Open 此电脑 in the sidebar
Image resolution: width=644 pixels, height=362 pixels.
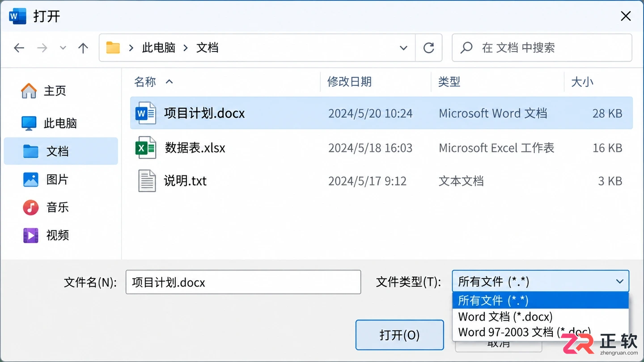point(49,123)
